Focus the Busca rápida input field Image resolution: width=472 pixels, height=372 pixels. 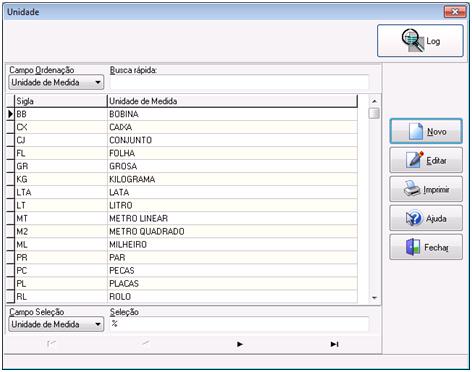pos(239,82)
